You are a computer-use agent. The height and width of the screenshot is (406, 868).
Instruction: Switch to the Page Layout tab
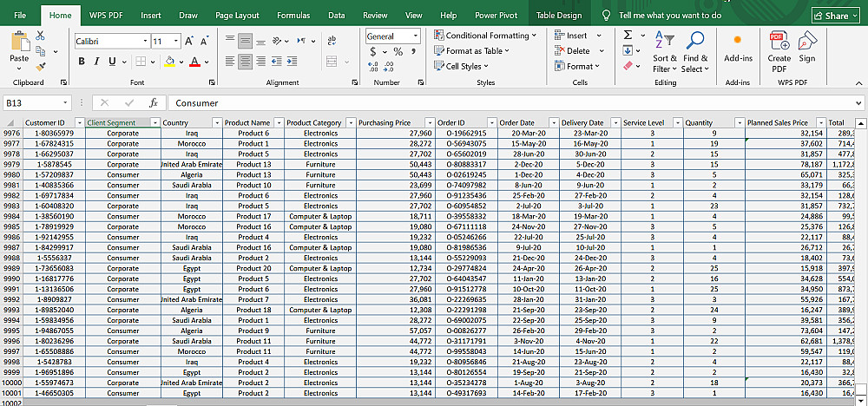[237, 16]
